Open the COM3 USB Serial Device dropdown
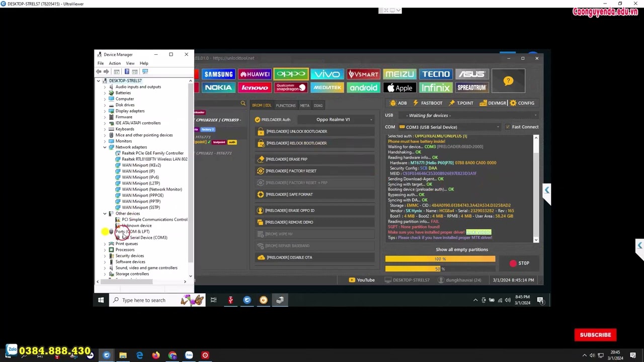Screen dimensions: 644x362 click(449, 127)
